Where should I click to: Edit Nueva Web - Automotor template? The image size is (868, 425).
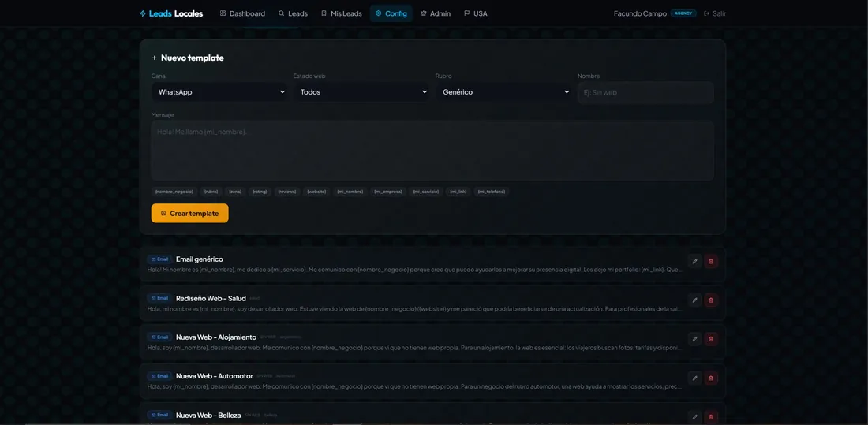694,378
